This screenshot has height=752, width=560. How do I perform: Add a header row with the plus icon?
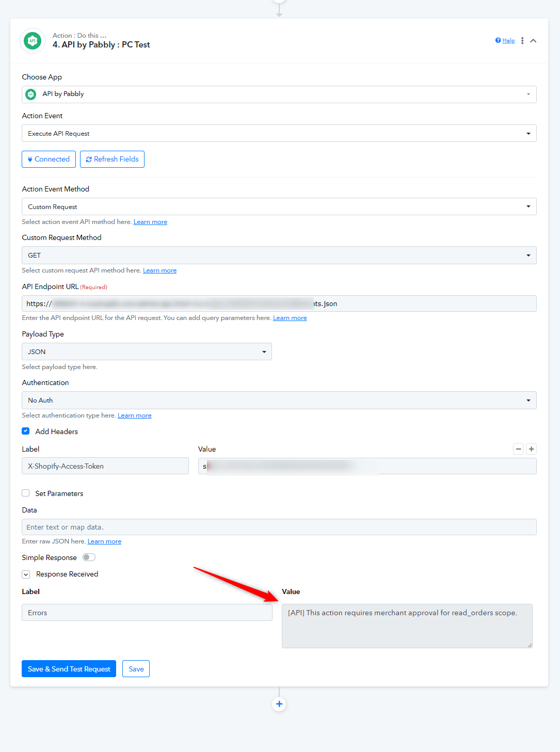pyautogui.click(x=531, y=449)
